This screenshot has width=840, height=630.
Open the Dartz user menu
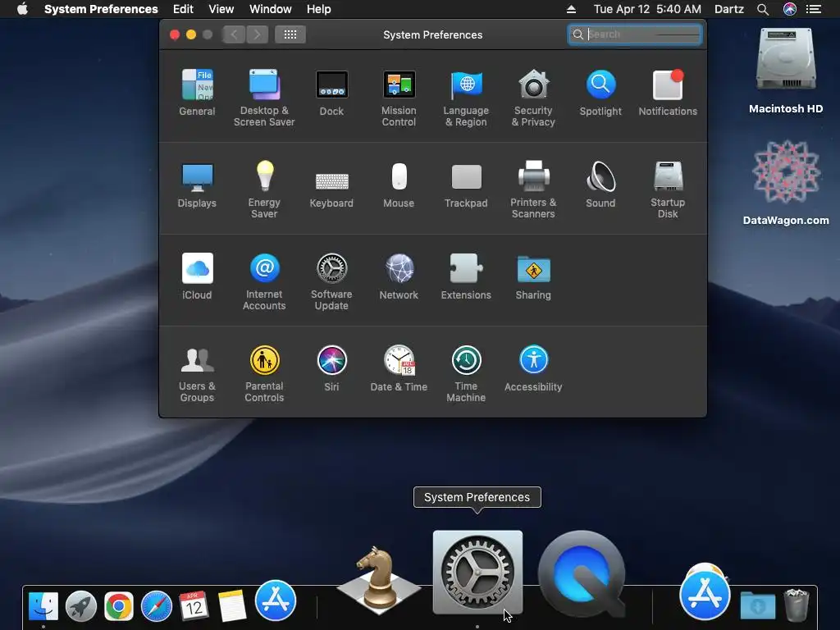point(729,9)
